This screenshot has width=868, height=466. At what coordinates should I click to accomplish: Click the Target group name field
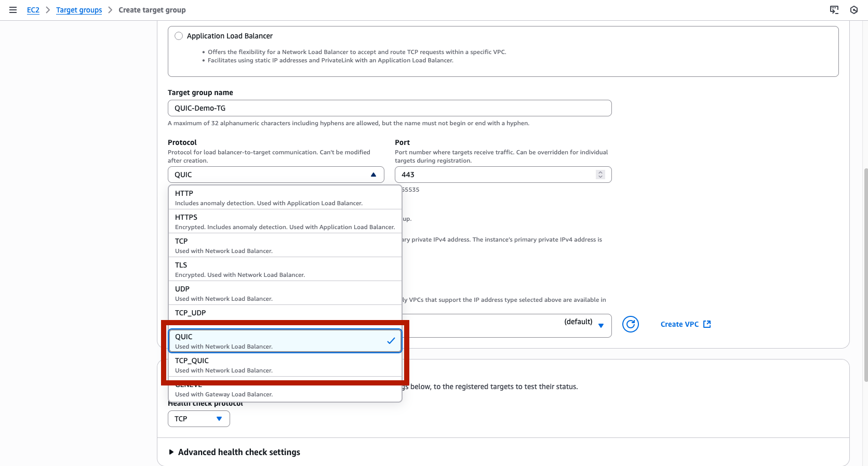[389, 108]
